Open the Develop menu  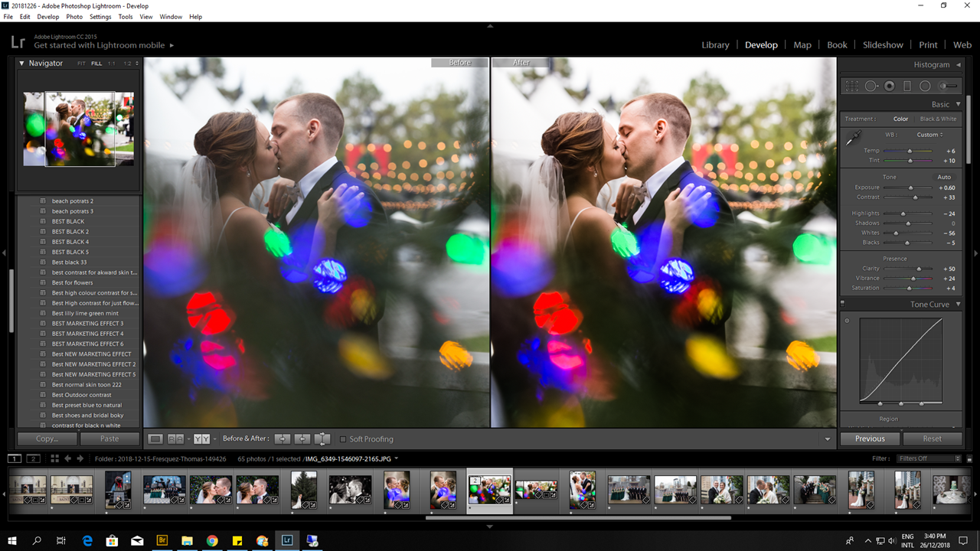(x=47, y=16)
